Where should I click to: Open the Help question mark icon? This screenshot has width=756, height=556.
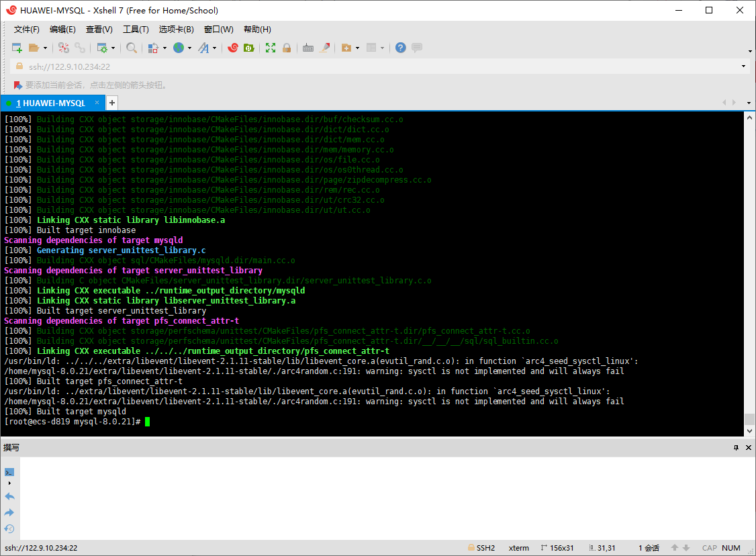(x=400, y=48)
